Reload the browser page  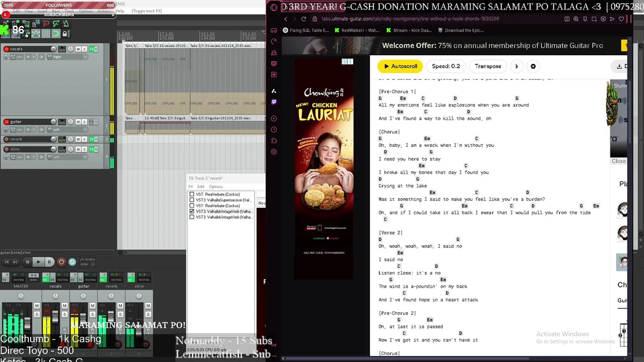[x=303, y=19]
